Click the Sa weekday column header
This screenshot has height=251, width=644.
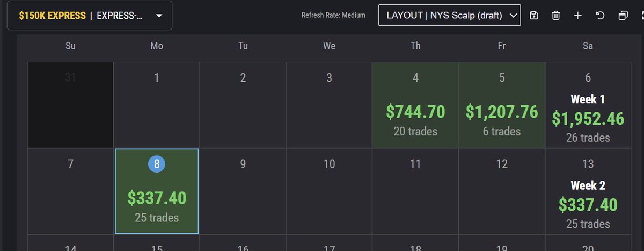tap(588, 46)
